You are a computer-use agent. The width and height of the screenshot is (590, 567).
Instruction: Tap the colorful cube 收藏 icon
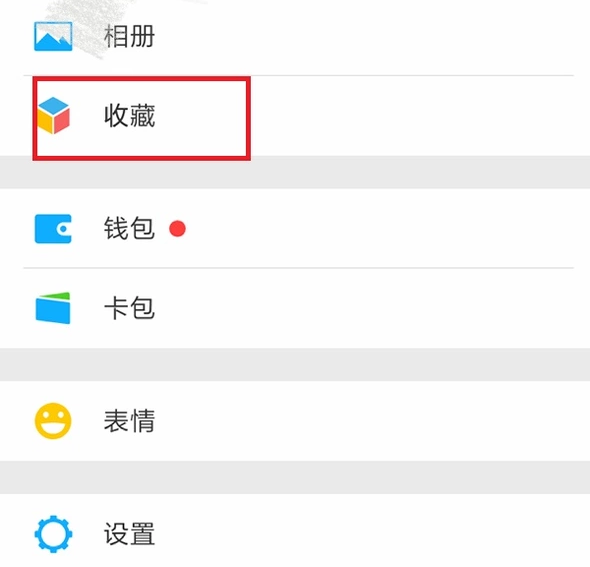53,115
